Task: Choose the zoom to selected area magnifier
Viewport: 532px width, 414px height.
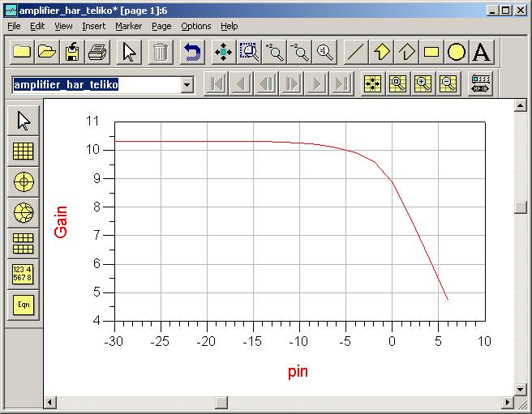Action: point(249,52)
